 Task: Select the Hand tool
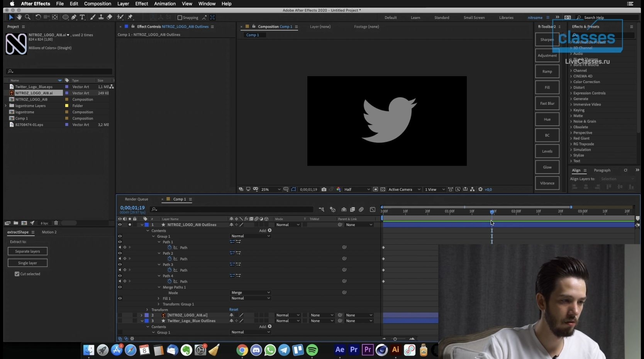coord(19,17)
